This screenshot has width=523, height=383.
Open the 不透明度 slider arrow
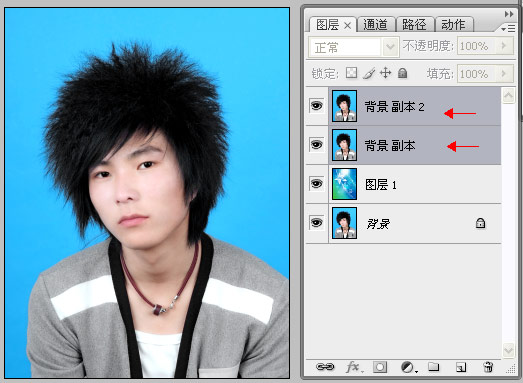(x=504, y=46)
